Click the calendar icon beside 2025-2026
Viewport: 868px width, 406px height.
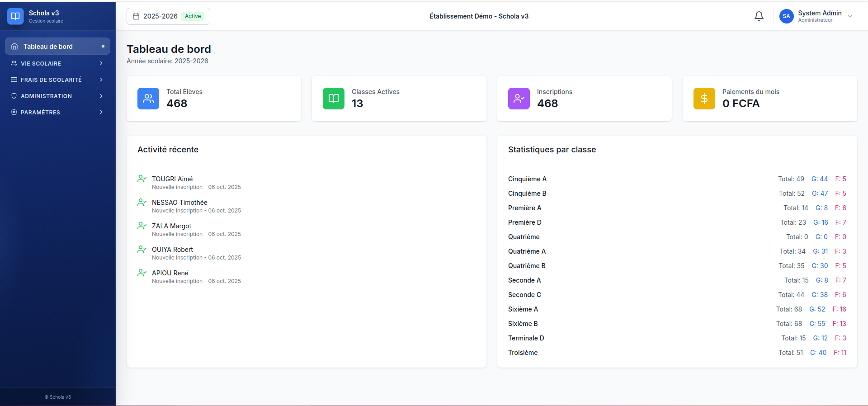pos(136,16)
